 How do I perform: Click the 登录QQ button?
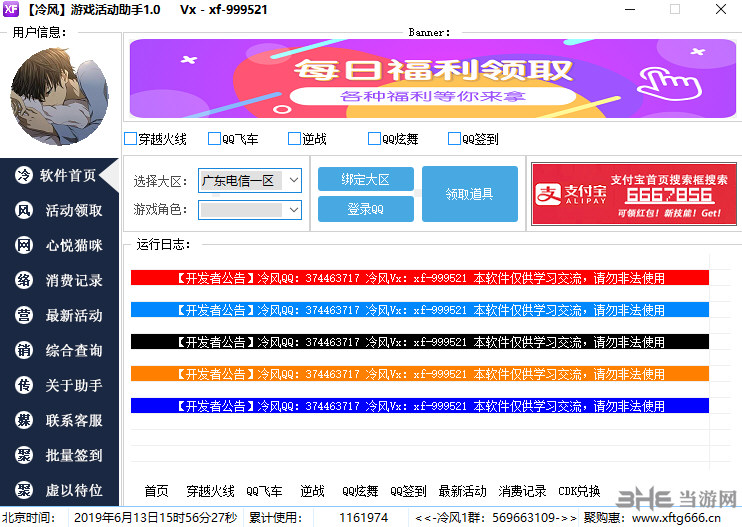[366, 209]
